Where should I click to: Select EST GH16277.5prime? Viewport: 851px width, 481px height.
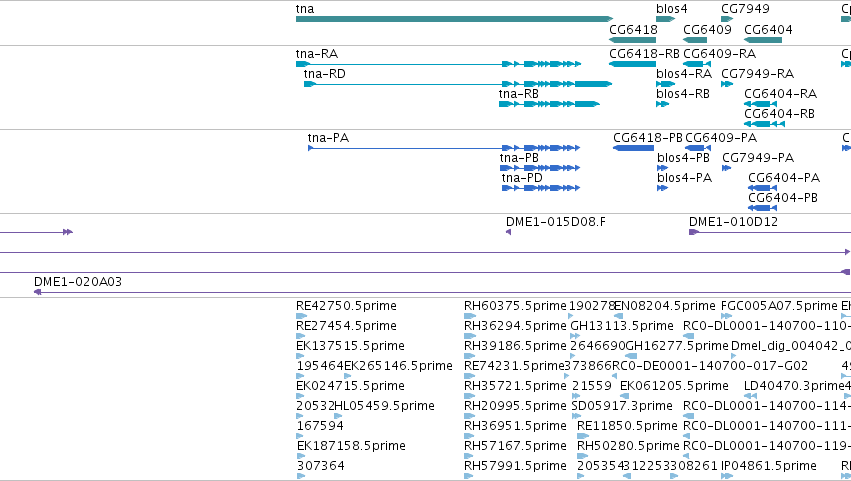tap(677, 346)
